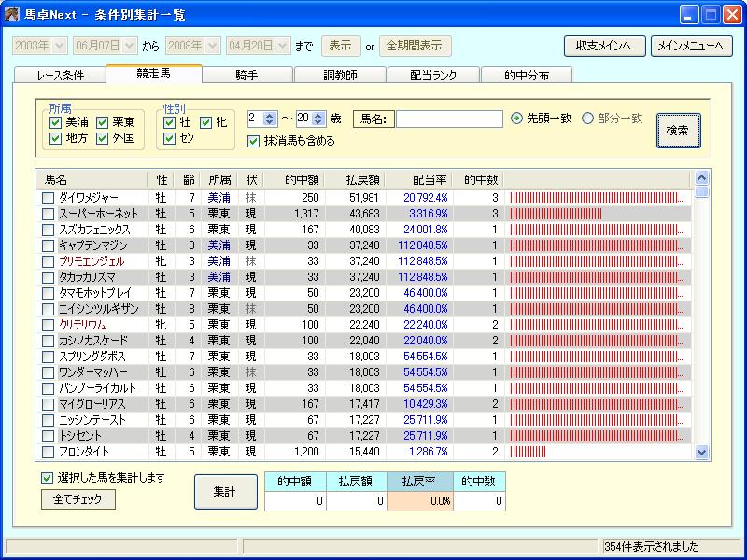This screenshot has width=747, height=560.
Task: Toggle the 外国 affiliation checkbox
Action: coord(103,138)
